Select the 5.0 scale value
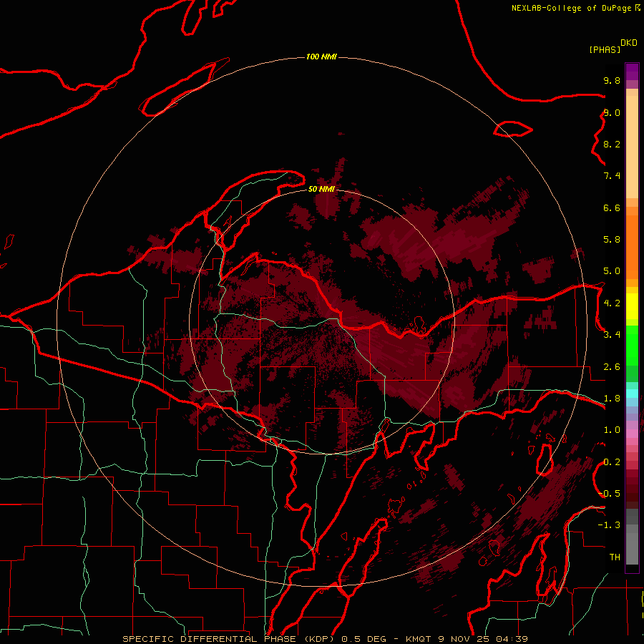The image size is (644, 644). (612, 271)
